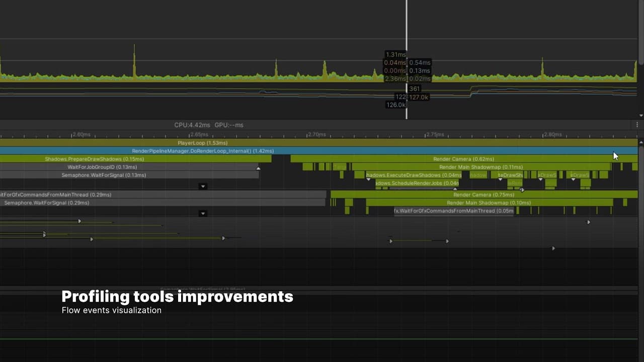Click the WaitForJobGroupID (0.13ms) sample

pos(129,167)
